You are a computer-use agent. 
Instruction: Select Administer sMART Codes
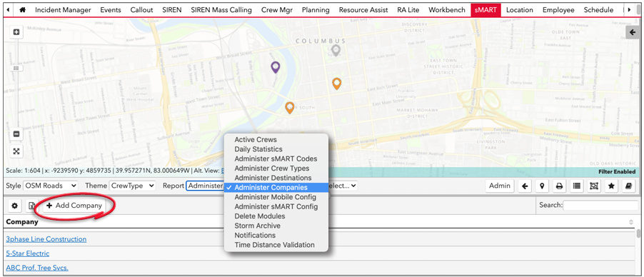click(x=276, y=158)
